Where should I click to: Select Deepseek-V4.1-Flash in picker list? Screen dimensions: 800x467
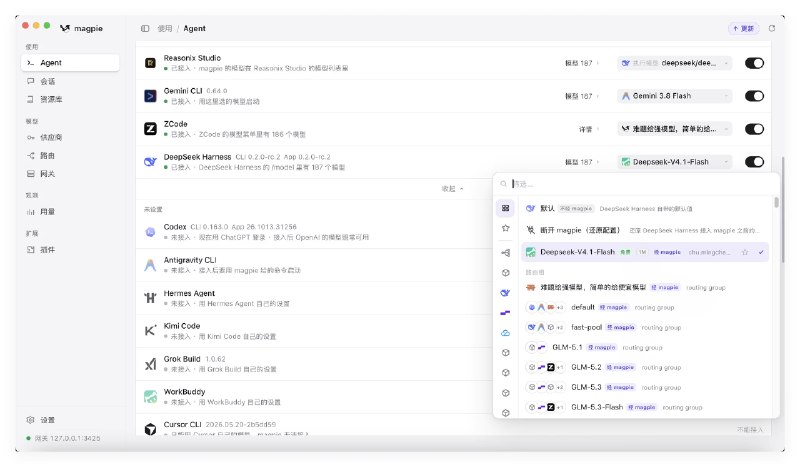click(645, 252)
